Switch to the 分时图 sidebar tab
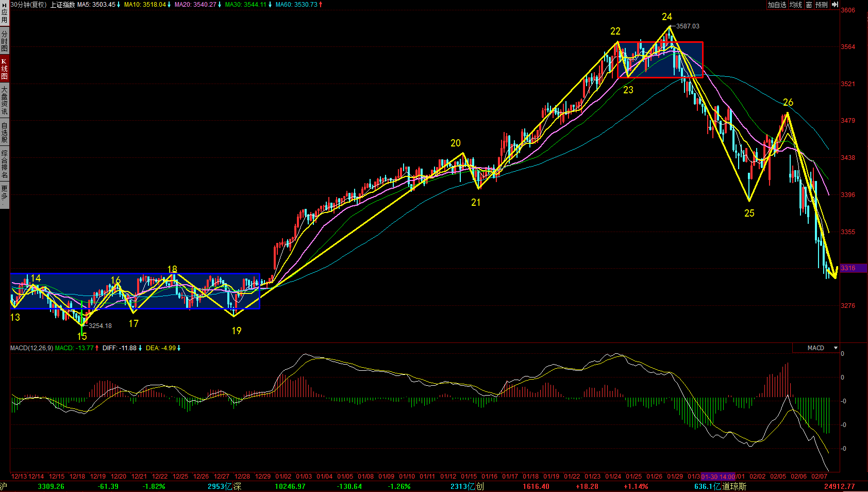The width and height of the screenshot is (868, 492). coord(4,41)
